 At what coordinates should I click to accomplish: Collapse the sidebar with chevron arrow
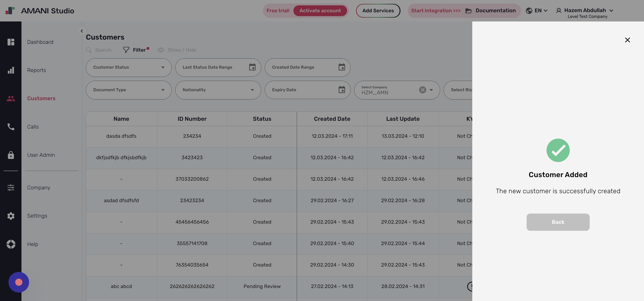pyautogui.click(x=81, y=31)
